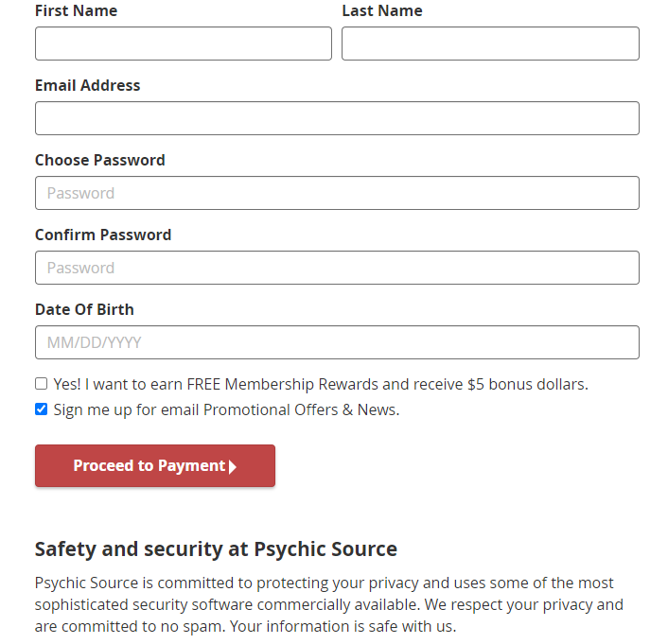The width and height of the screenshot is (668, 644).
Task: Click into the Email Address field
Action: tap(337, 118)
